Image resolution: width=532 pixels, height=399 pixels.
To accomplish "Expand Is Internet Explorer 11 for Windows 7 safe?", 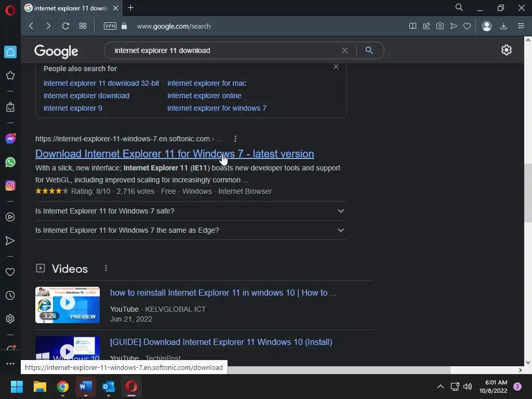I will pyautogui.click(x=191, y=211).
